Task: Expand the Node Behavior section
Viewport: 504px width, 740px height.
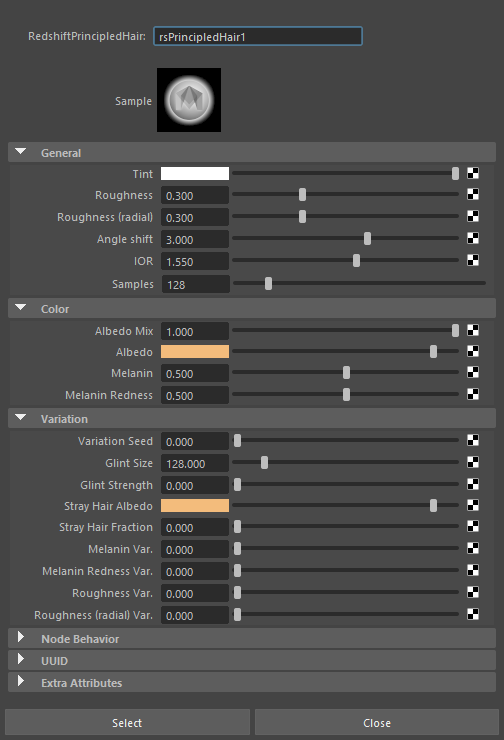Action: click(21, 638)
